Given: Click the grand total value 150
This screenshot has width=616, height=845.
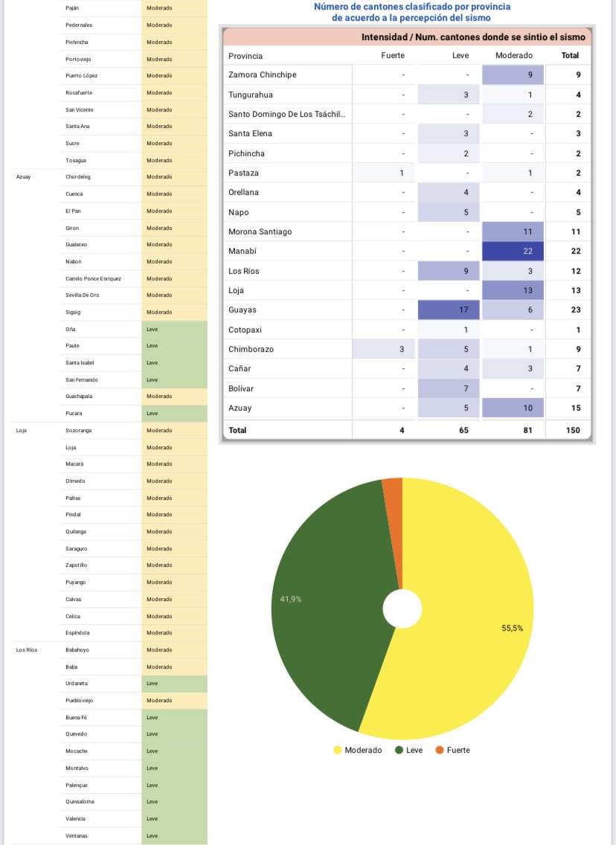Looking at the screenshot, I should [x=573, y=431].
